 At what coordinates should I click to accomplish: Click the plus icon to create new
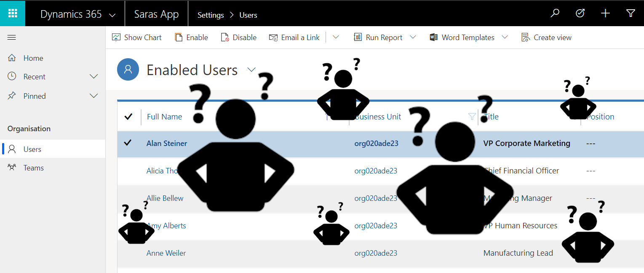point(605,14)
